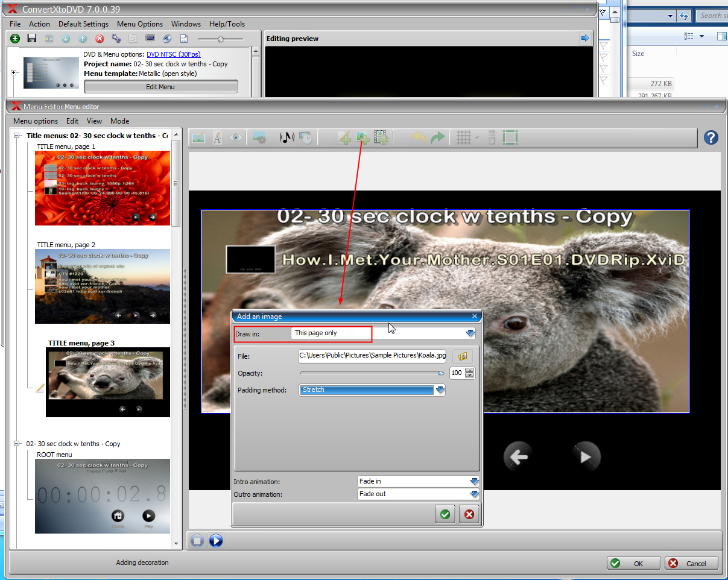728x580 pixels.
Task: Toggle the grid display icon
Action: pyautogui.click(x=463, y=137)
